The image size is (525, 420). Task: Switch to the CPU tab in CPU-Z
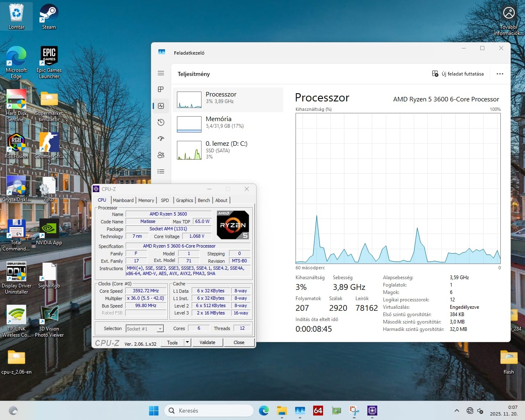pyautogui.click(x=102, y=200)
